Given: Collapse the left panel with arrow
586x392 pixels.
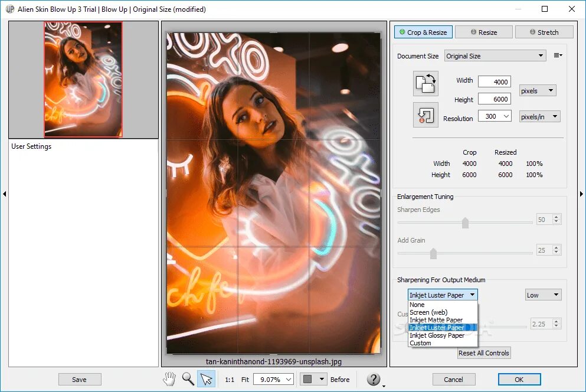Looking at the screenshot, I should 4,194.
